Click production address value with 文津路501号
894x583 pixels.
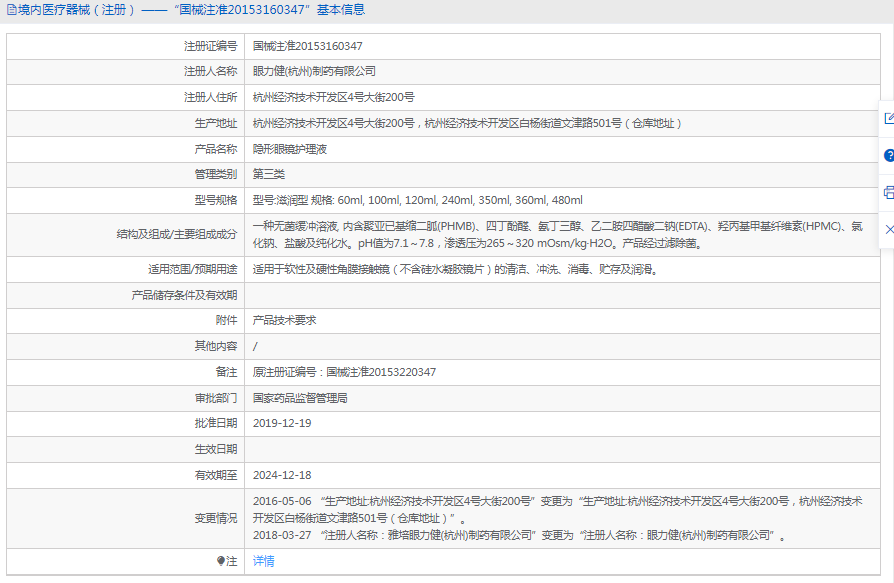click(x=467, y=123)
